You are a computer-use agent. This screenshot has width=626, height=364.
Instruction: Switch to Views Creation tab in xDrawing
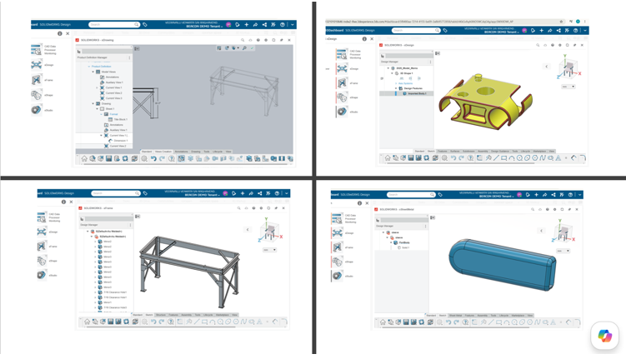tap(163, 152)
